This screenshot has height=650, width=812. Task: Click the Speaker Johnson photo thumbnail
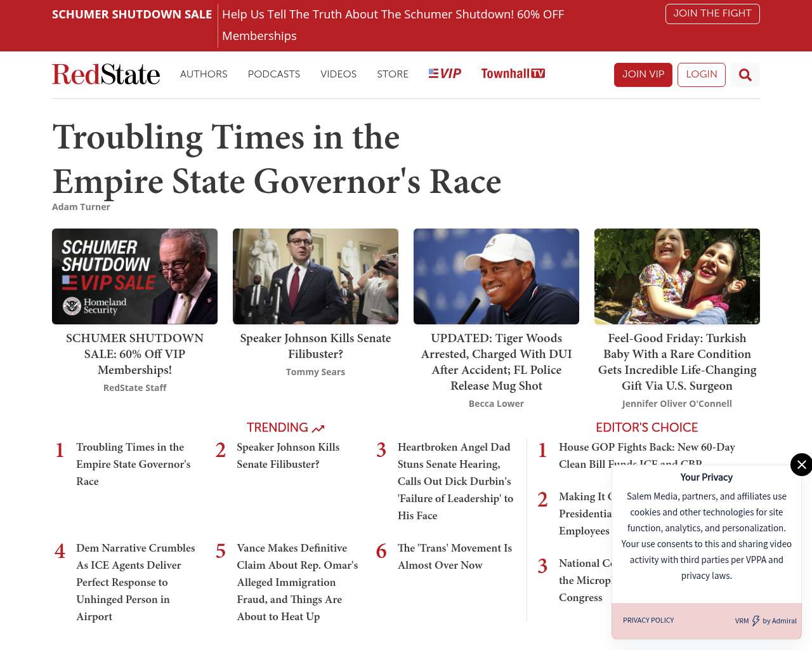(x=315, y=276)
